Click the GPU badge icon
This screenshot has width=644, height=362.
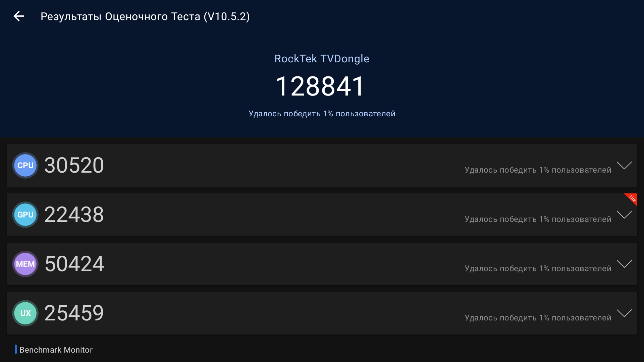click(x=25, y=215)
